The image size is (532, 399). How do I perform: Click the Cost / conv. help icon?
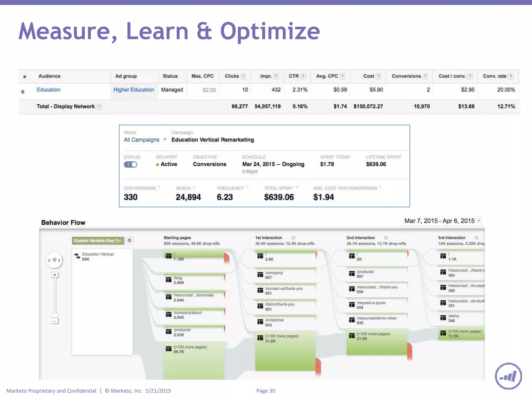pyautogui.click(x=470, y=76)
